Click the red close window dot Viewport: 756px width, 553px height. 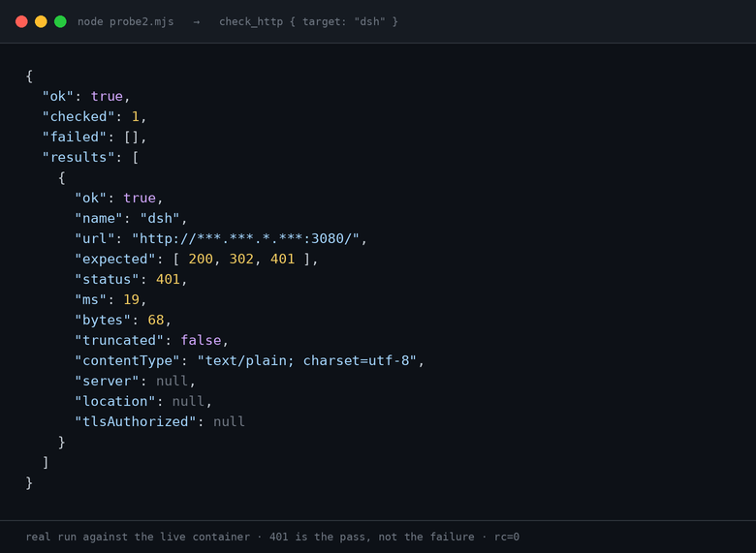pyautogui.click(x=21, y=21)
